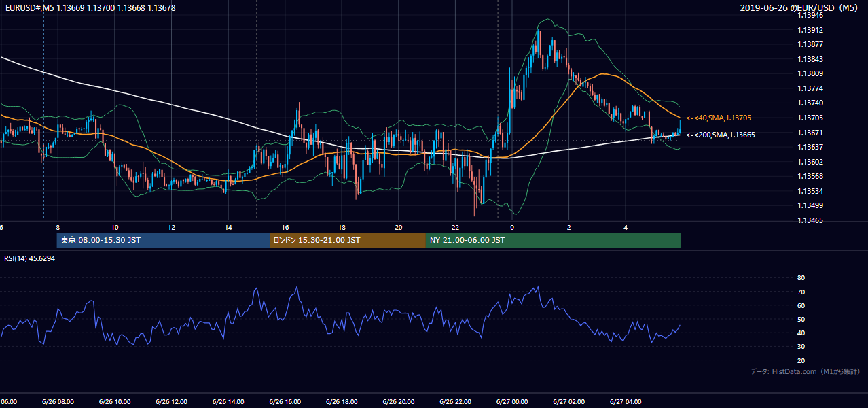Click the 6/27 02:00 date label
Screen dimensions: 868x408
[569, 402]
